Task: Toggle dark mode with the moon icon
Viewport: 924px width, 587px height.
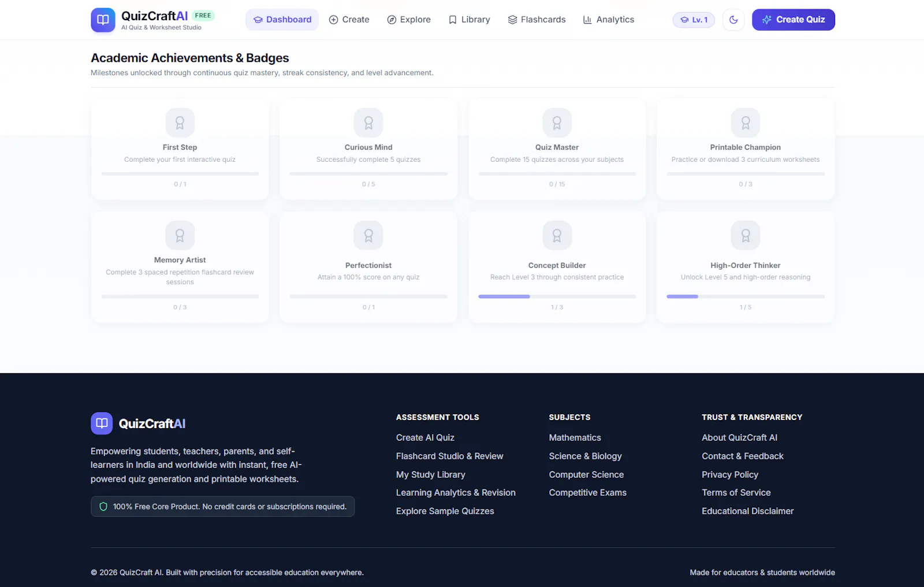Action: pyautogui.click(x=733, y=20)
